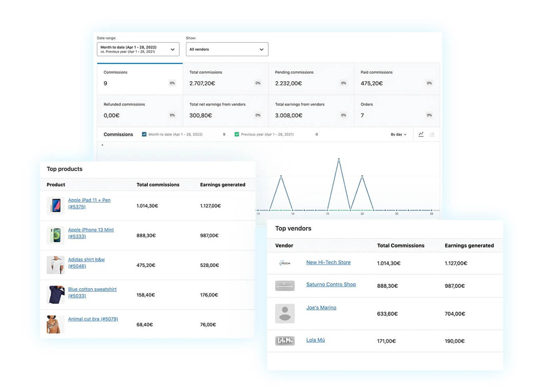The width and height of the screenshot is (538, 392).
Task: Select Total net earnings from vendors tile
Action: (x=225, y=111)
